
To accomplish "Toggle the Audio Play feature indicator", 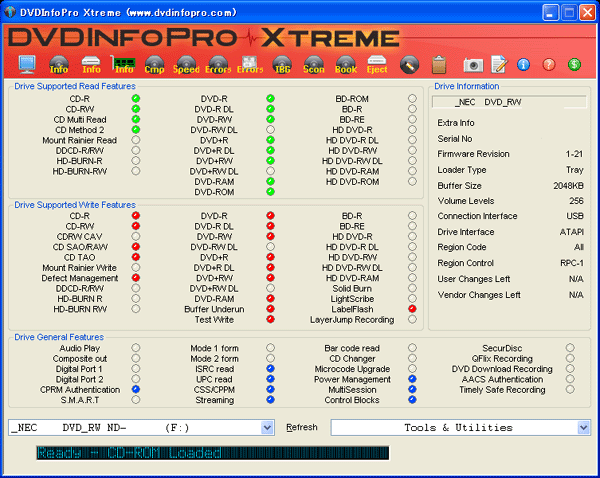I will [x=135, y=348].
